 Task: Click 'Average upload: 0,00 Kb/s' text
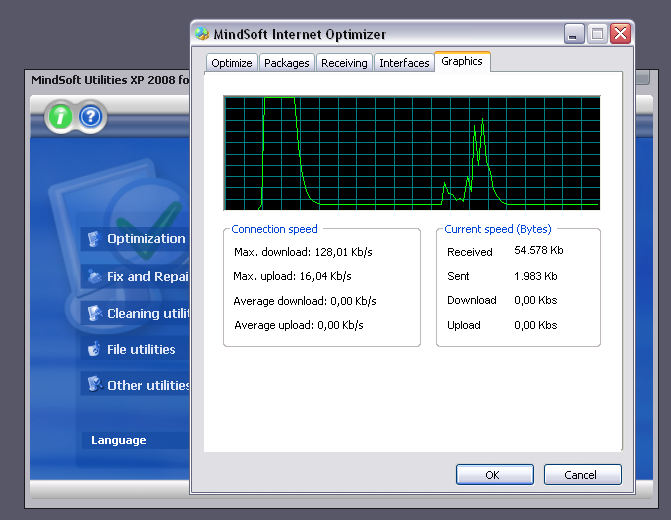click(x=299, y=325)
